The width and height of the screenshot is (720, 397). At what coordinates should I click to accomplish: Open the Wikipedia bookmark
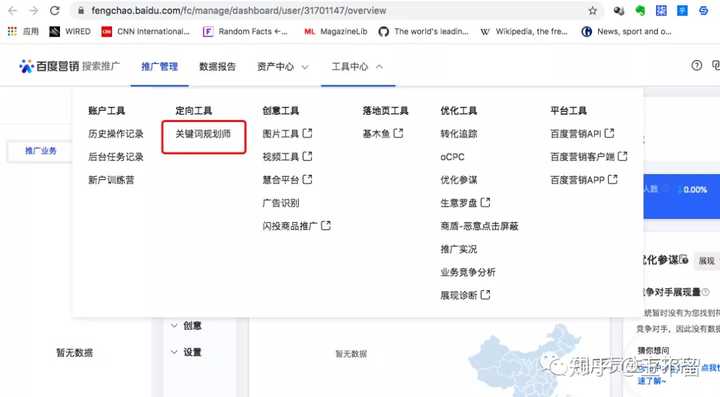coord(524,31)
